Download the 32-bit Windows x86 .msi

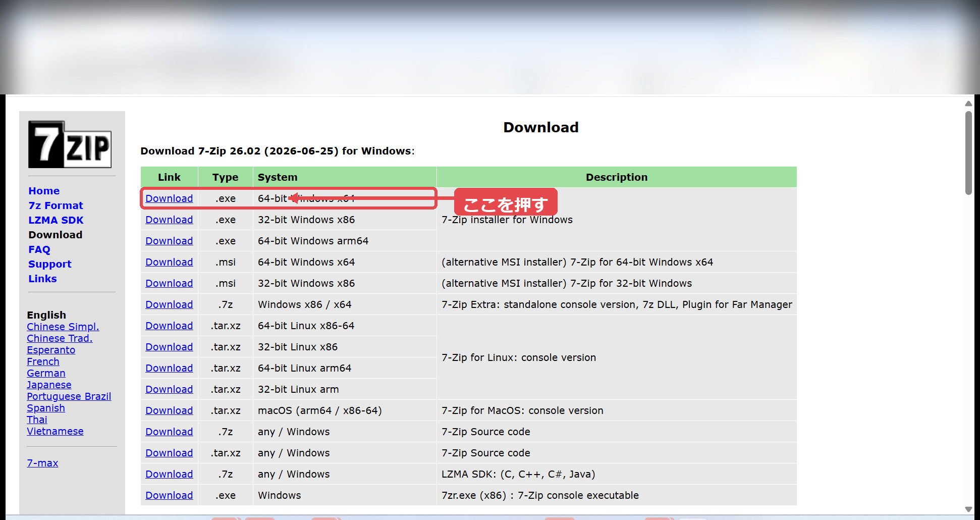coord(169,283)
